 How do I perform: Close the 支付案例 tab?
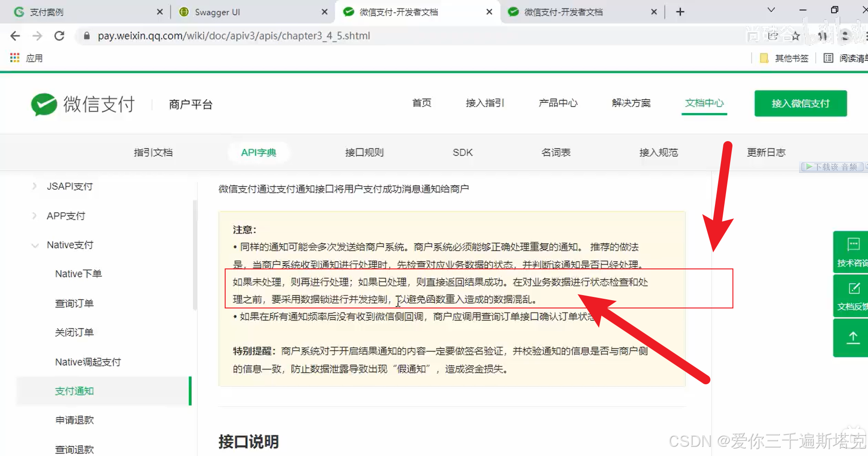click(159, 12)
